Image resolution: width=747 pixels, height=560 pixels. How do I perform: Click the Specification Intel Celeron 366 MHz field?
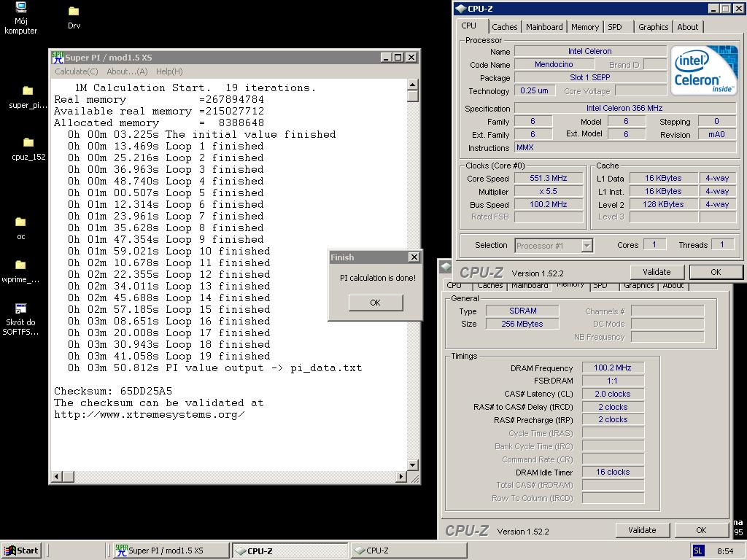click(x=624, y=108)
